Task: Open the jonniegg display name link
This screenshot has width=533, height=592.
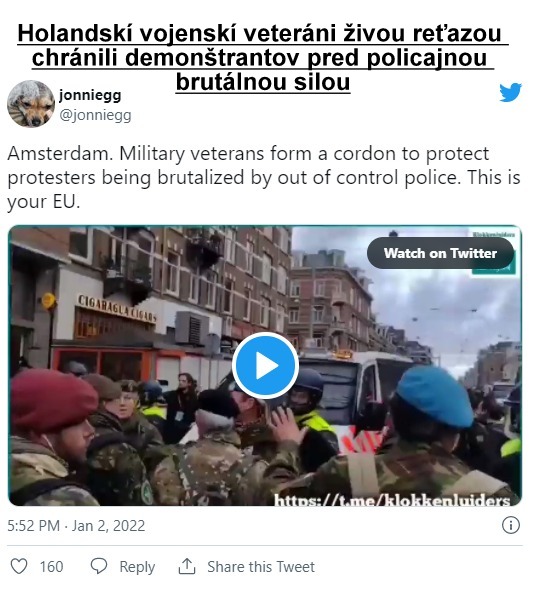Action: [x=90, y=95]
